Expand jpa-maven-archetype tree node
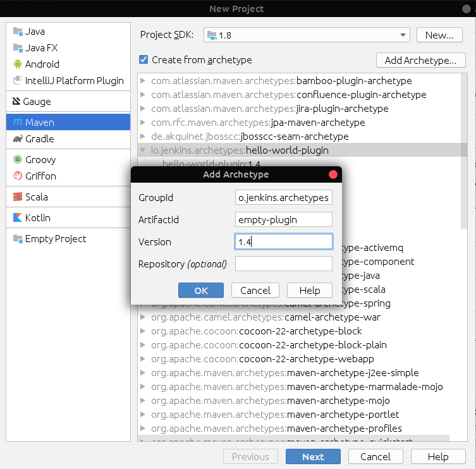This screenshot has width=476, height=469. (142, 123)
